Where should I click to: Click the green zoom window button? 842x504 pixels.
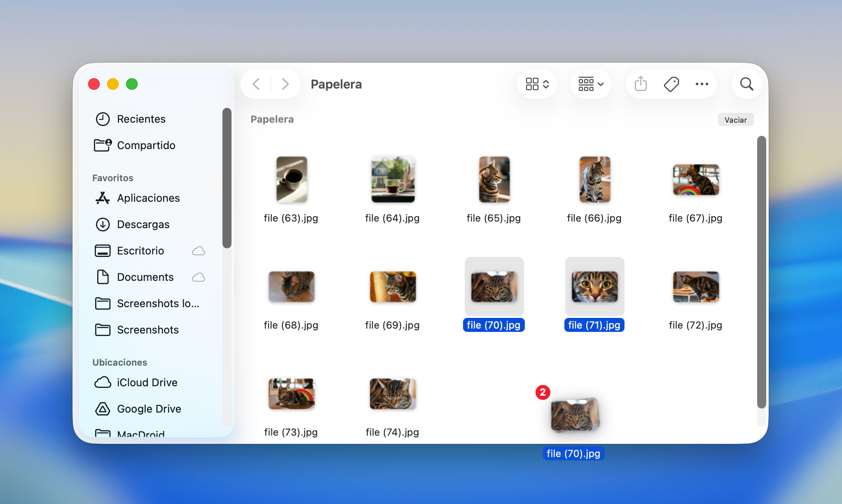(132, 84)
